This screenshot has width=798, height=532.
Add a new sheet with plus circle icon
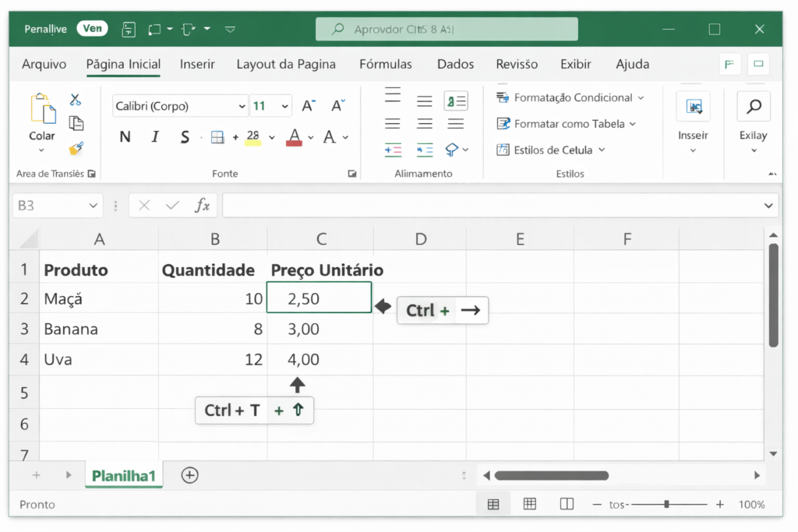coord(189,475)
